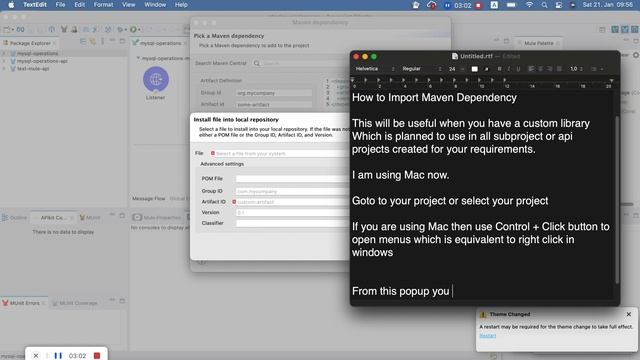
Task: Justify text in TextEdit
Action: (559, 69)
